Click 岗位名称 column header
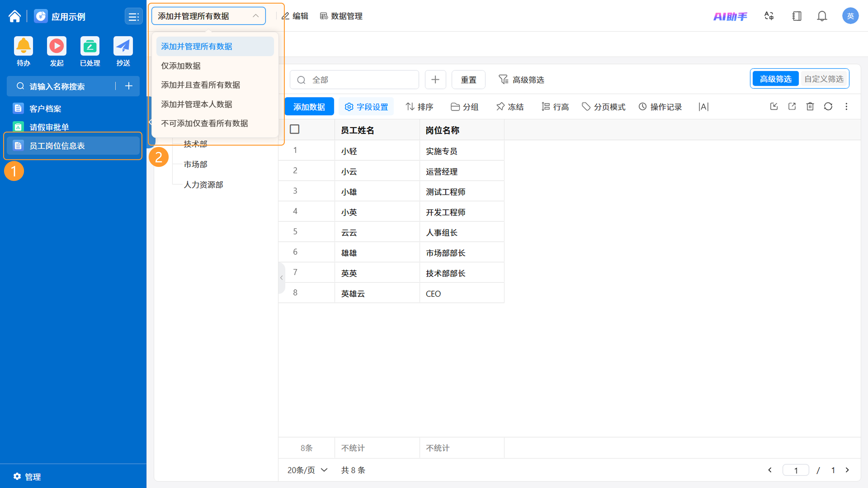 [462, 130]
